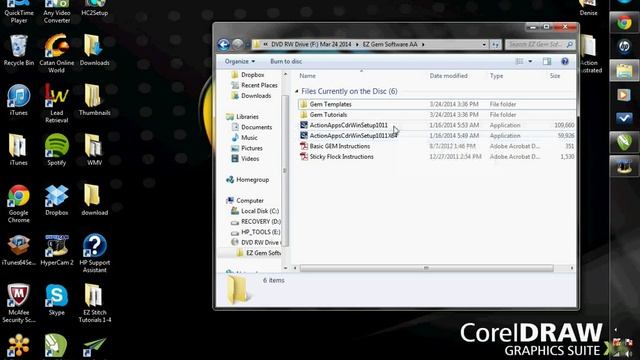Viewport: 640px width, 360px height.
Task: Click the Chrome icon in the side dock
Action: pos(624,22)
